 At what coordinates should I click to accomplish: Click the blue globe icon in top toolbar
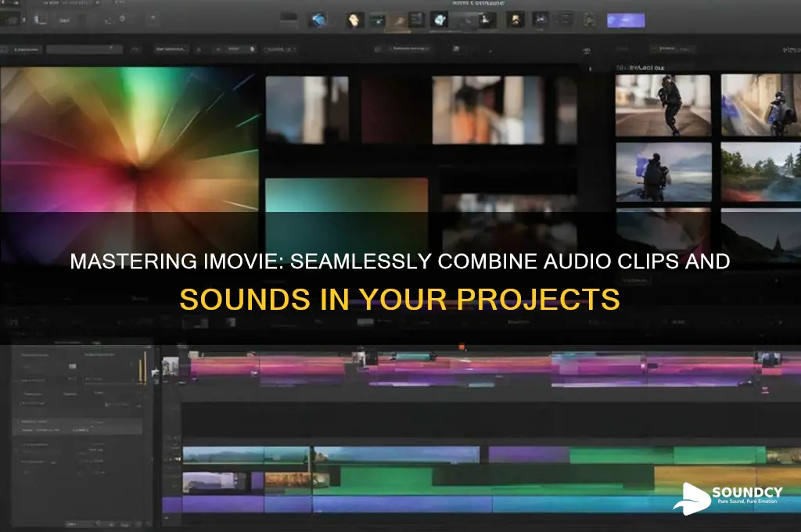pos(318,20)
